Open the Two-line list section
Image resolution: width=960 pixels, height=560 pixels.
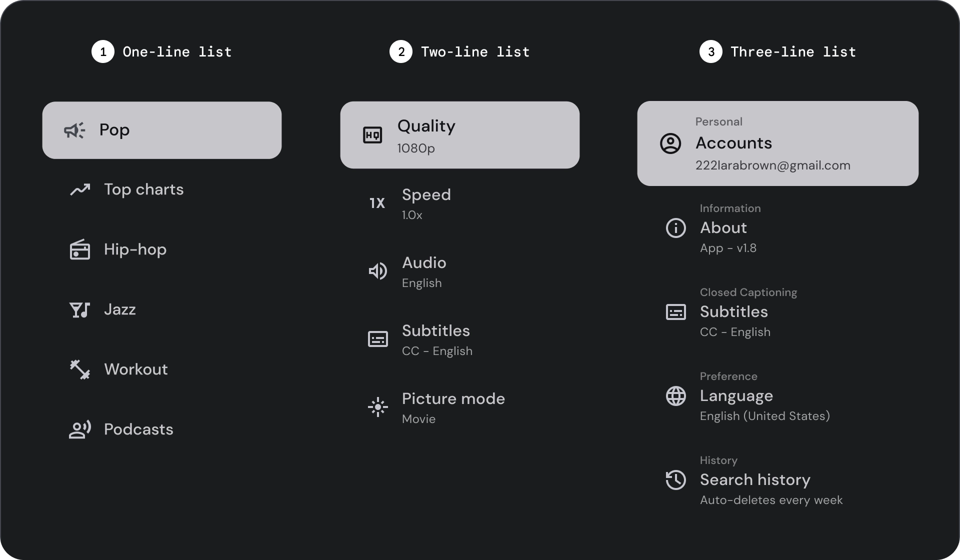460,52
